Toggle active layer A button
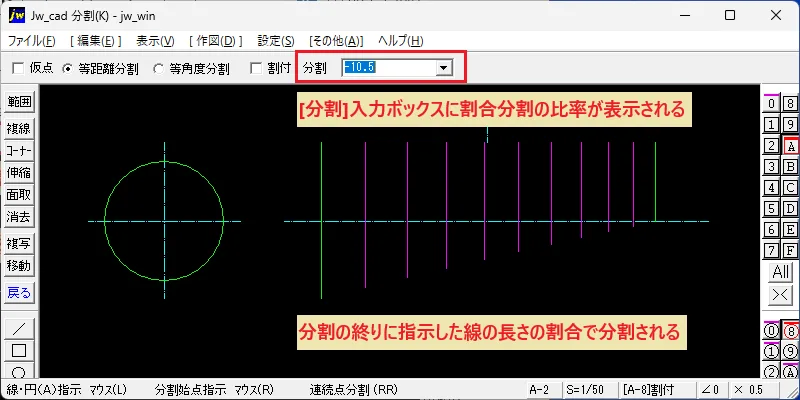 790,146
